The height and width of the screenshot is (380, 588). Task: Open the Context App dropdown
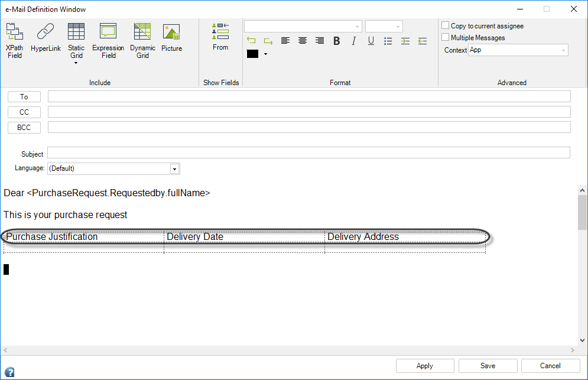click(x=518, y=50)
